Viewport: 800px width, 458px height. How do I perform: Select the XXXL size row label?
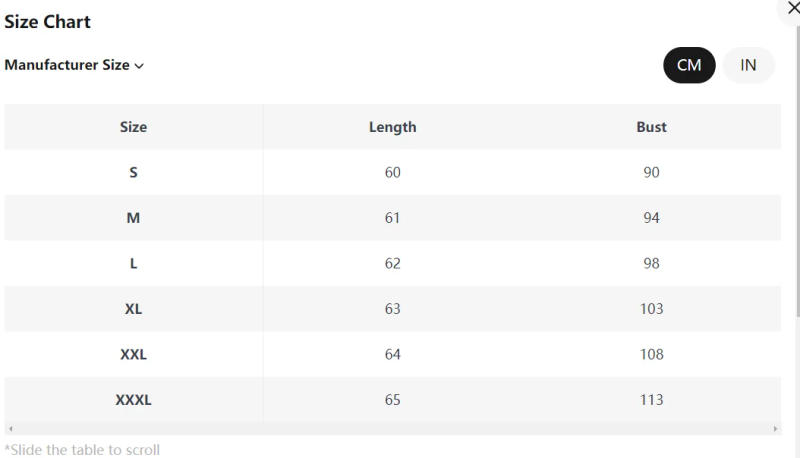(133, 400)
